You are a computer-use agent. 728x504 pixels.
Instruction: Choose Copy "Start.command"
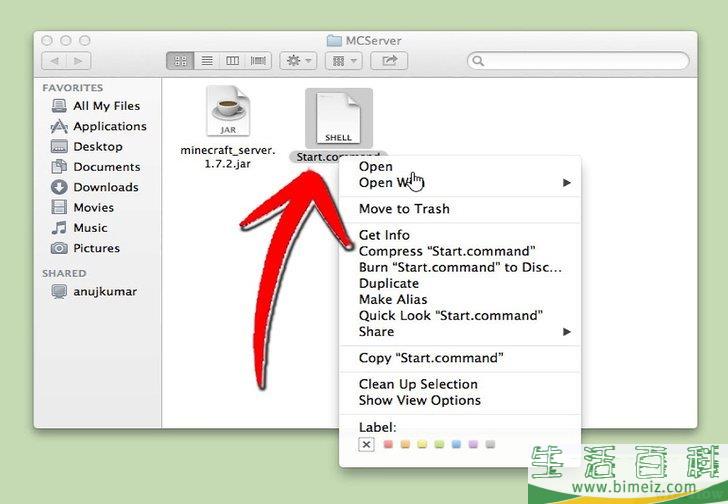(x=431, y=358)
